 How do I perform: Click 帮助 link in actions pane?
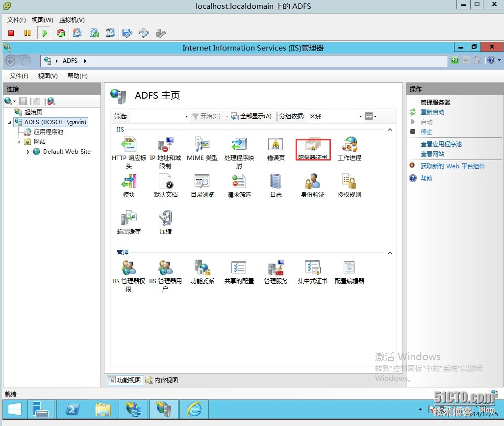click(x=427, y=179)
